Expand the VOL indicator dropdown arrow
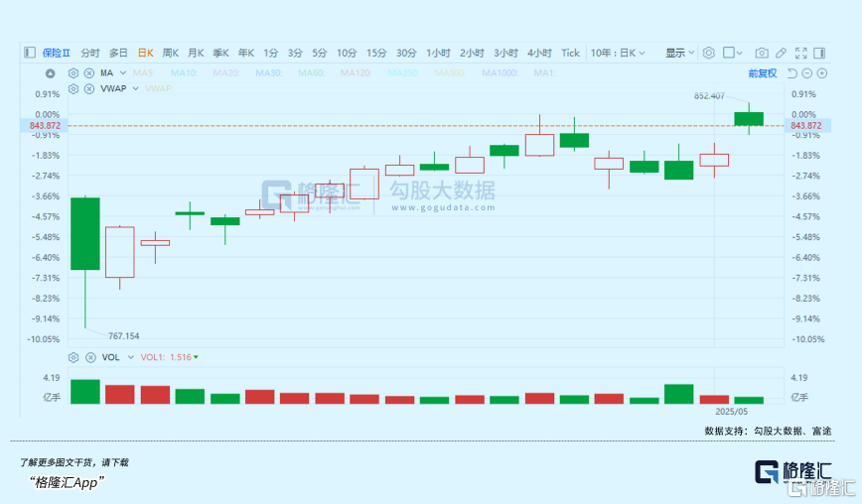 tap(131, 357)
